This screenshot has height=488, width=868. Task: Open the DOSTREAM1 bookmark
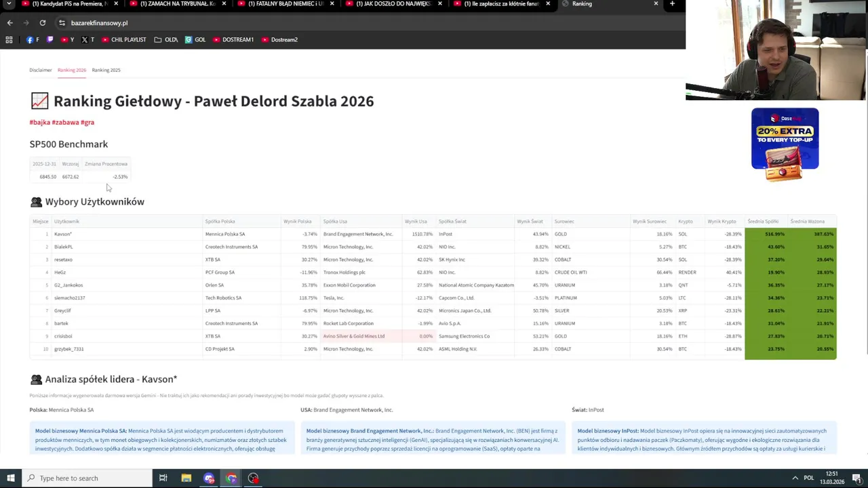click(233, 40)
